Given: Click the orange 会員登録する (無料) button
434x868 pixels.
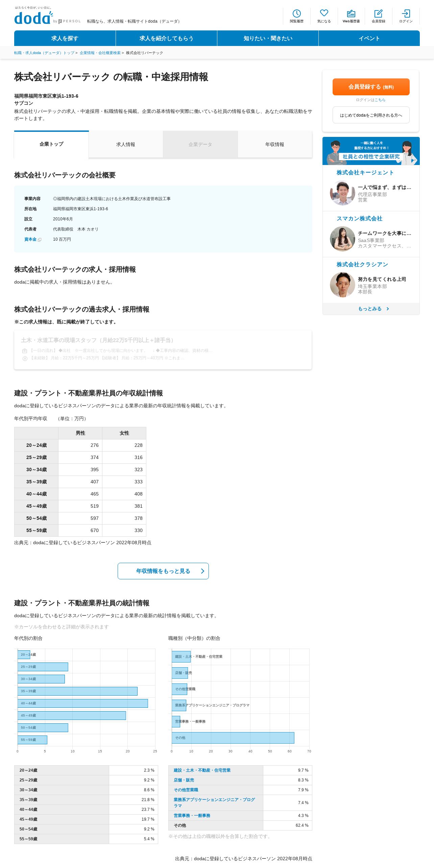Looking at the screenshot, I should coord(371,87).
